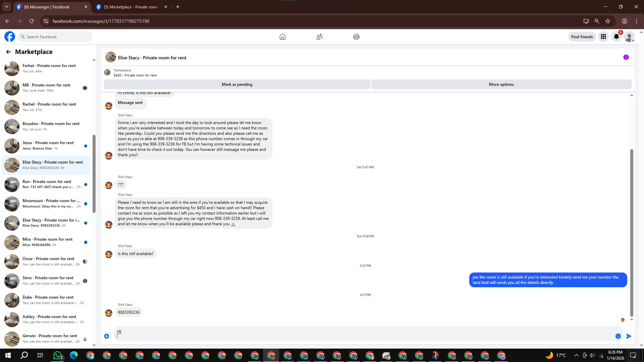
Task: Click the More options button
Action: pos(501,84)
